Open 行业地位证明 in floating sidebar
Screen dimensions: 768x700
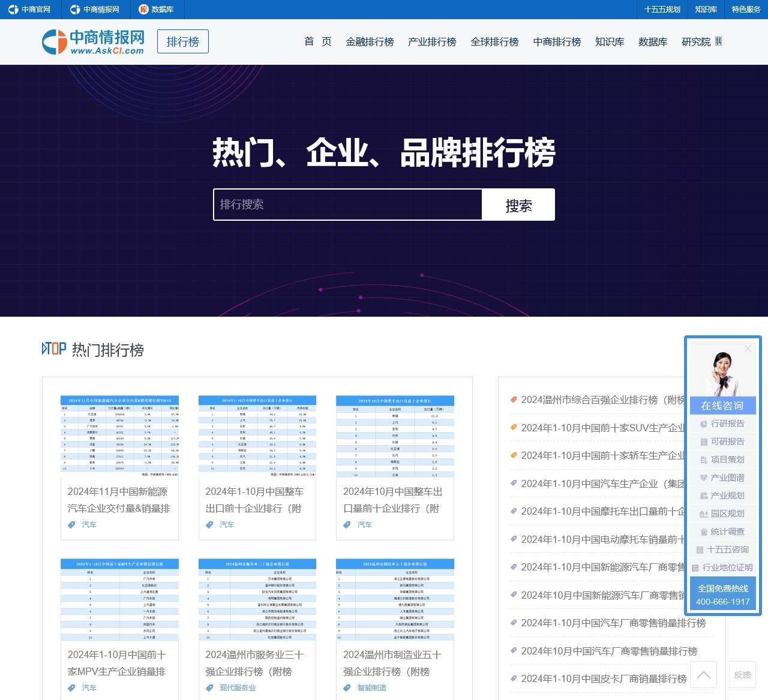pos(722,567)
